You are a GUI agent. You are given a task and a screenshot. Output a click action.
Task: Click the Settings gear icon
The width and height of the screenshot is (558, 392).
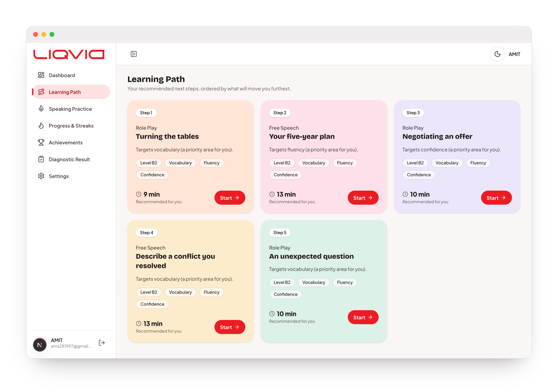point(41,176)
